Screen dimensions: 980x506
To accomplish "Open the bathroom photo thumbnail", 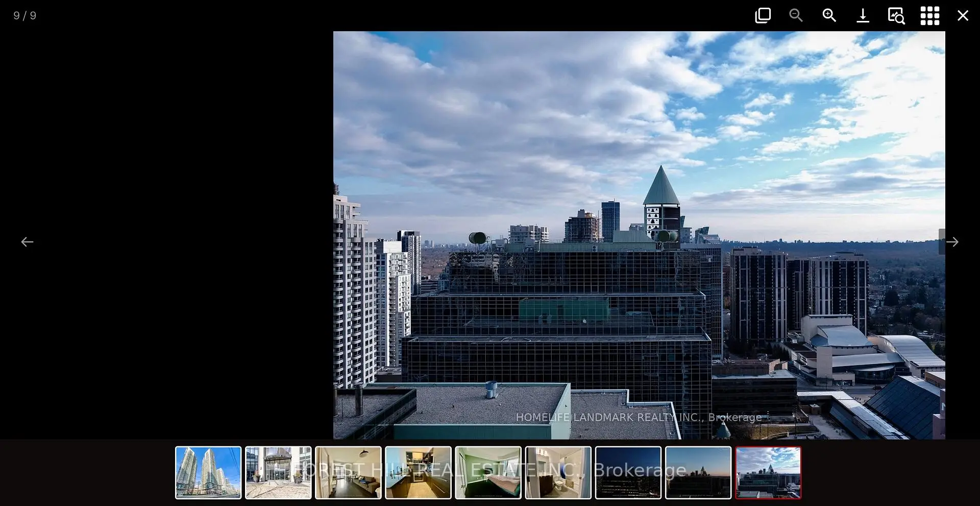I will 558,472.
